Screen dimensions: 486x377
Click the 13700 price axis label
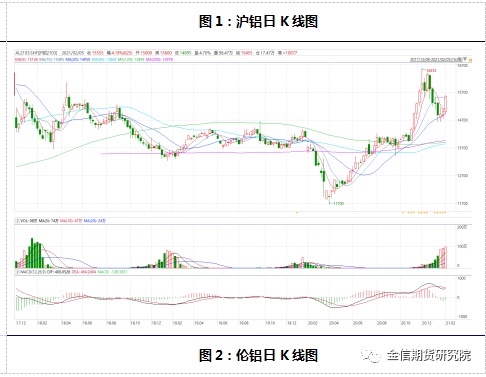pos(463,148)
